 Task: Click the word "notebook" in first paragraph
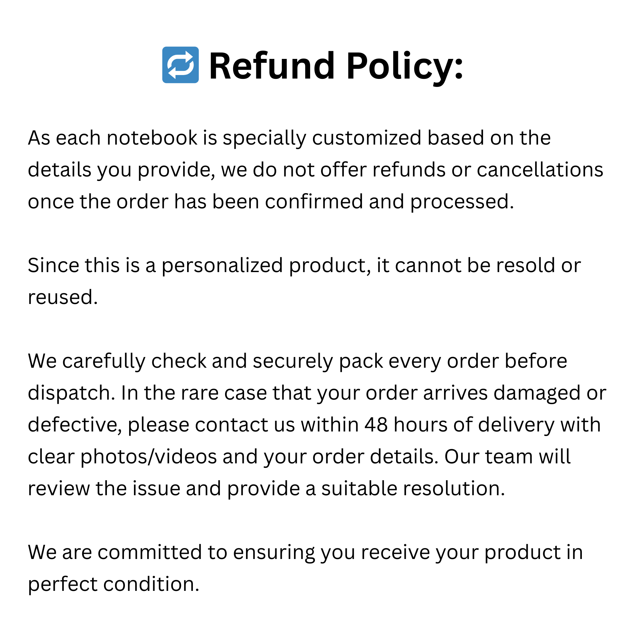[x=152, y=138]
